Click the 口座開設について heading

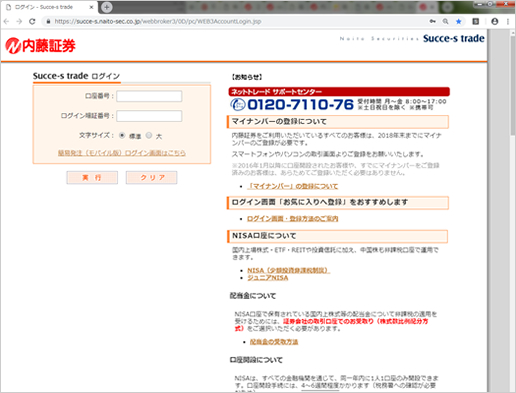[x=256, y=360]
